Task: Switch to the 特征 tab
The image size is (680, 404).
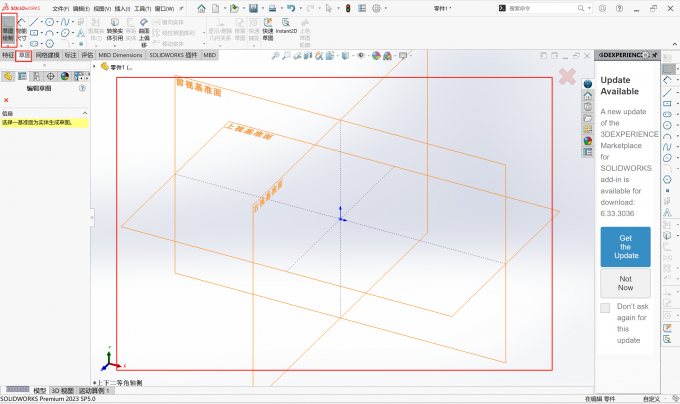Action: (x=8, y=55)
